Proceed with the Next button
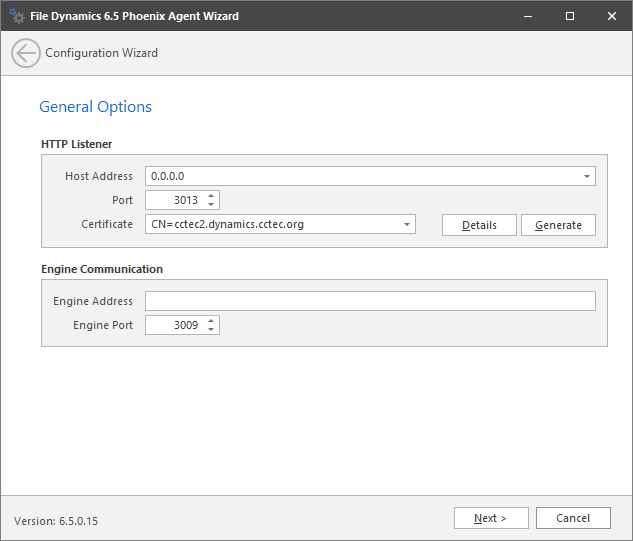This screenshot has width=633, height=541. [490, 518]
